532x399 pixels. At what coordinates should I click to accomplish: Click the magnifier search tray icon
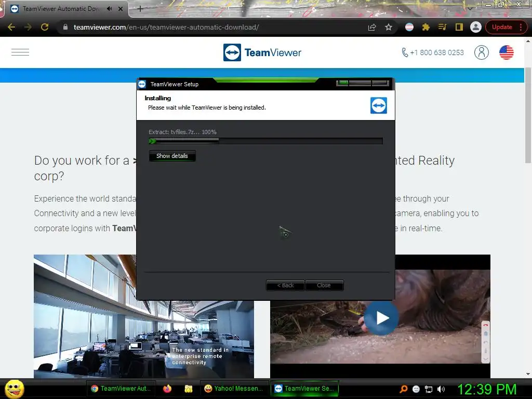coord(403,389)
